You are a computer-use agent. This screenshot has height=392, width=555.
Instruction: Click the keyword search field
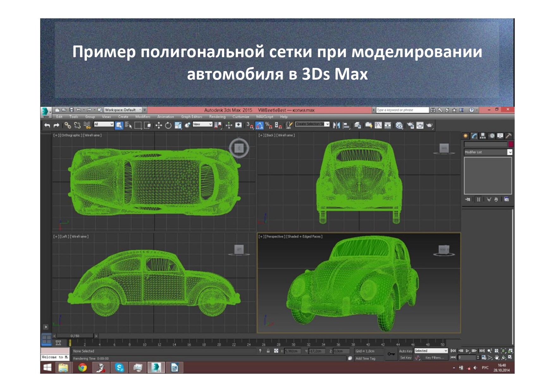click(402, 110)
